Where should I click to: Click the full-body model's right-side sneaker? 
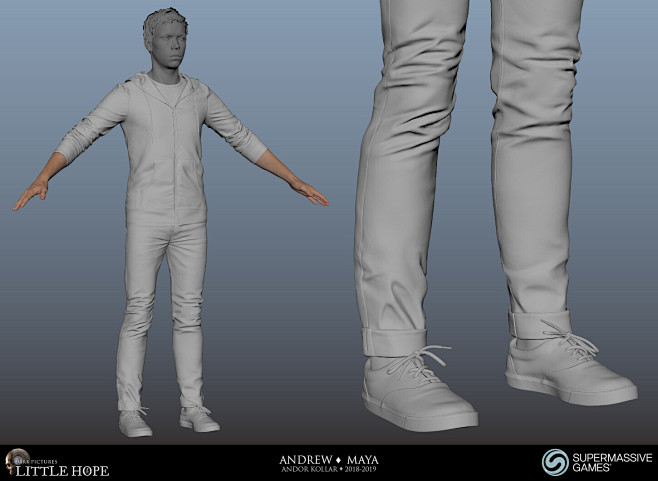point(199,418)
